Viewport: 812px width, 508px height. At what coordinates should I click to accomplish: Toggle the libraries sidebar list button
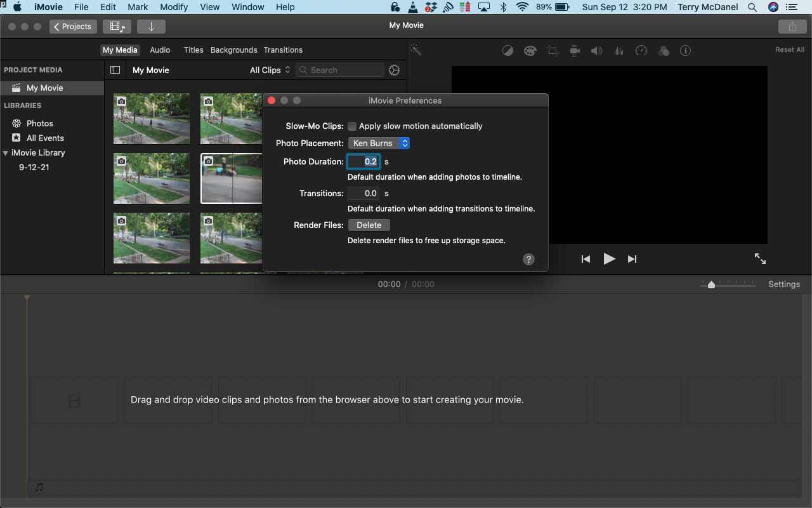[115, 70]
